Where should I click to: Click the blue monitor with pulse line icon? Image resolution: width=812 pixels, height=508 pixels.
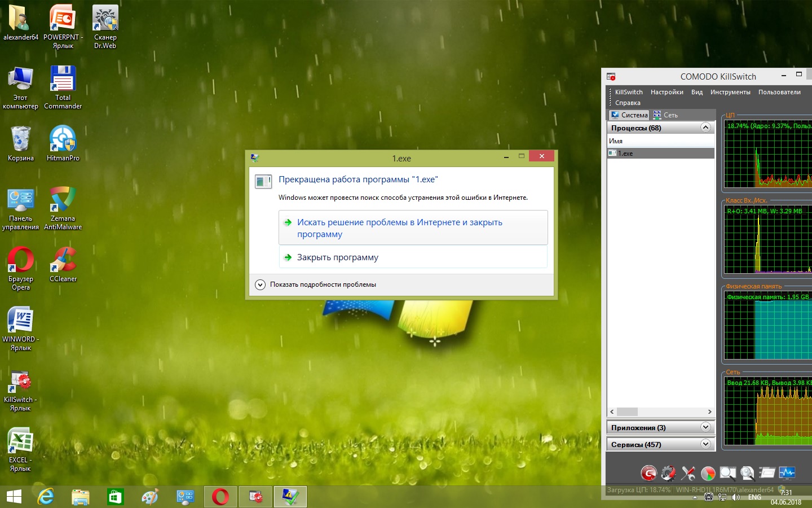click(787, 473)
